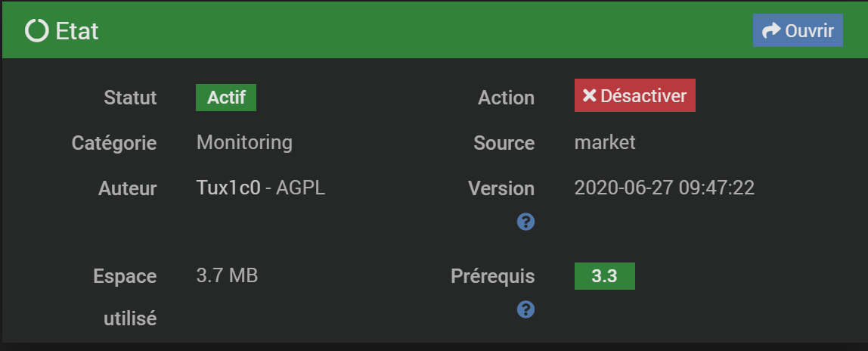The width and height of the screenshot is (868, 351).
Task: Click the Version label
Action: click(x=501, y=188)
